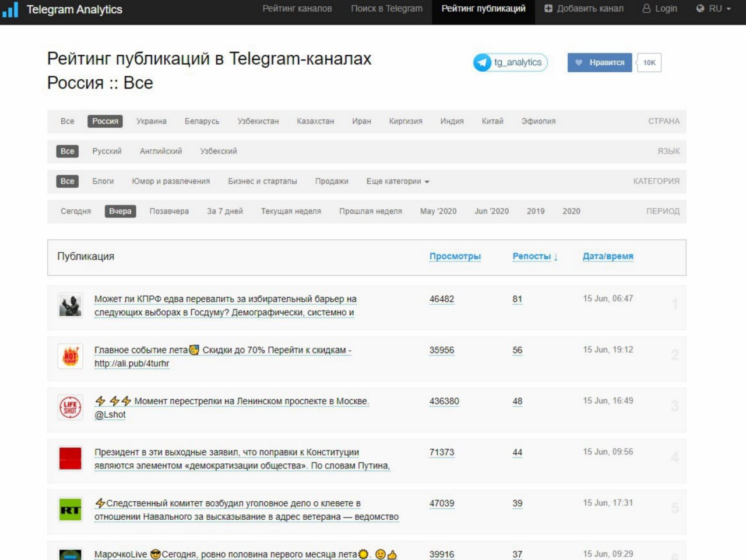Click the plus icon beside Добавить канал
Viewport: 746px width, 560px height.
pyautogui.click(x=548, y=9)
